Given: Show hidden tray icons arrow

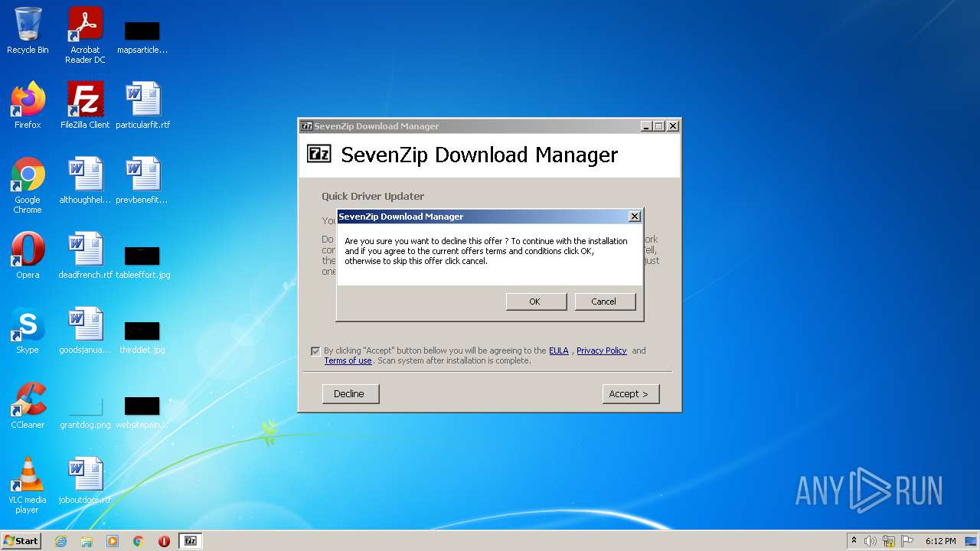Looking at the screenshot, I should tap(854, 541).
